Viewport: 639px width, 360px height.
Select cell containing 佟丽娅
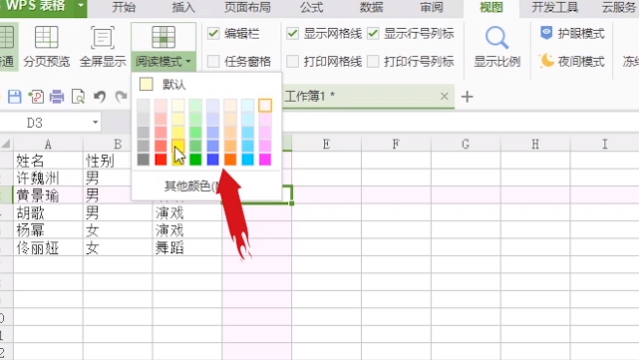(48, 247)
